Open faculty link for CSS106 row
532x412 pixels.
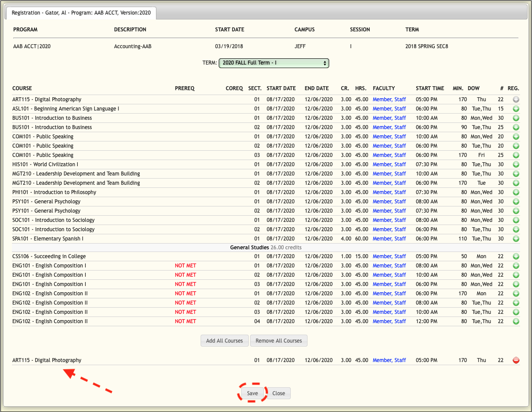tap(389, 256)
